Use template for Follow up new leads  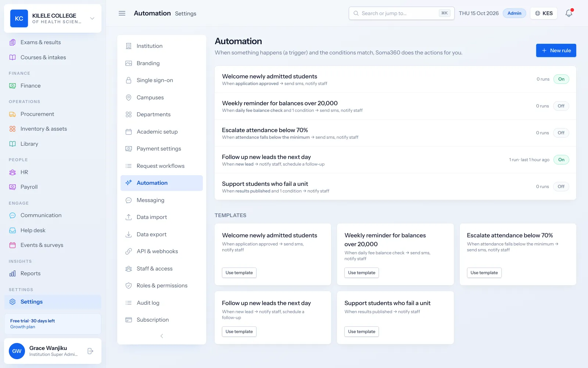click(239, 332)
